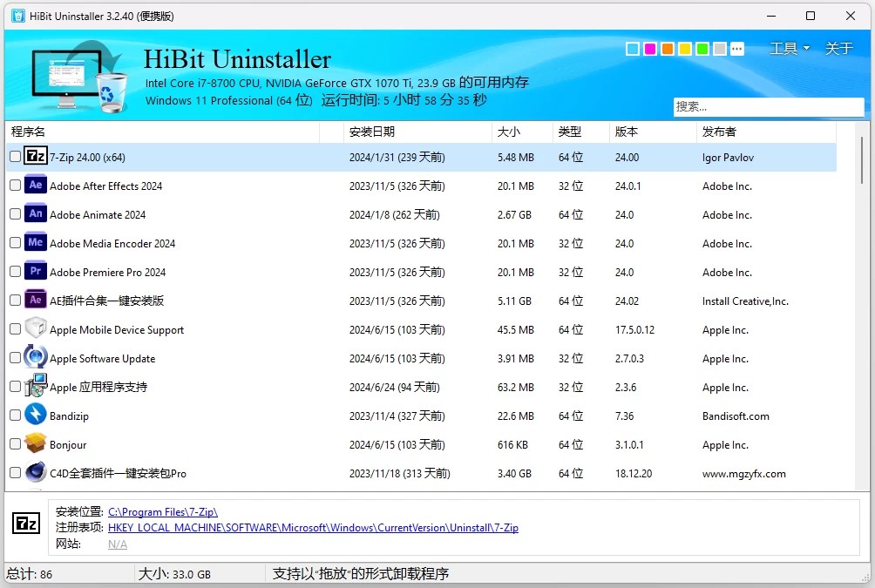The height and width of the screenshot is (588, 875).
Task: Click the Apple Software Update icon
Action: coord(36,358)
